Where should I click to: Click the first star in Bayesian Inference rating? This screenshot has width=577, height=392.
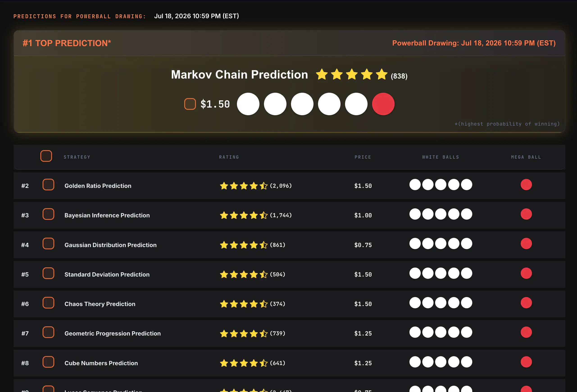point(224,215)
